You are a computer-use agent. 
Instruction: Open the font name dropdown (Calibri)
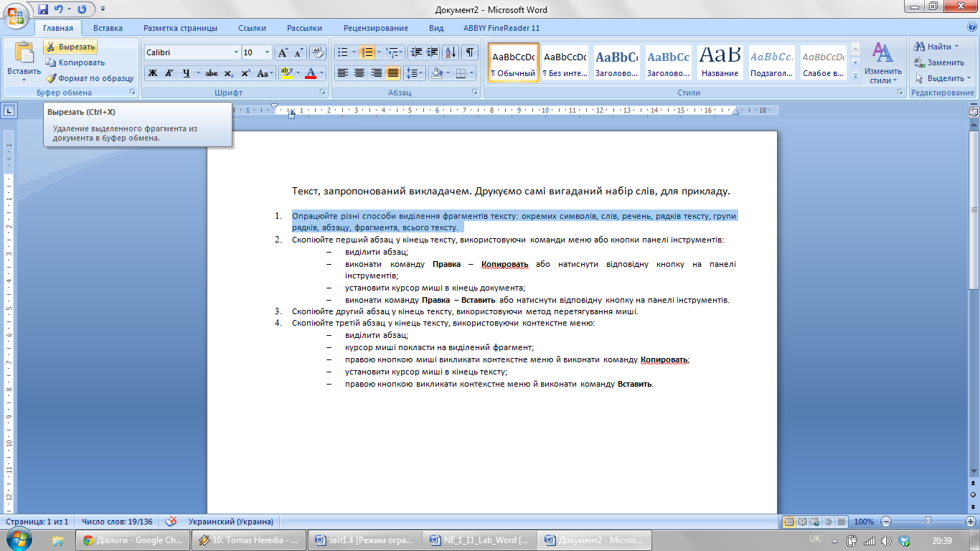pyautogui.click(x=237, y=52)
